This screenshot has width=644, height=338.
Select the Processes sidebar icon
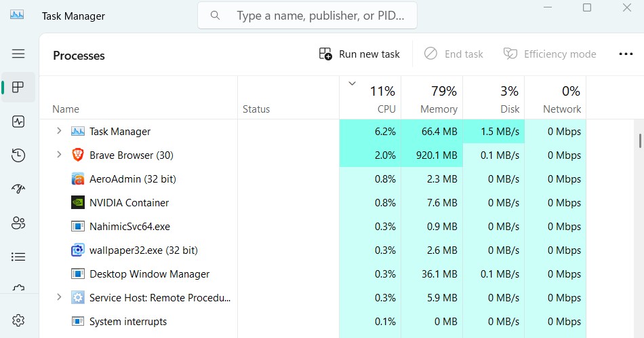pyautogui.click(x=18, y=87)
